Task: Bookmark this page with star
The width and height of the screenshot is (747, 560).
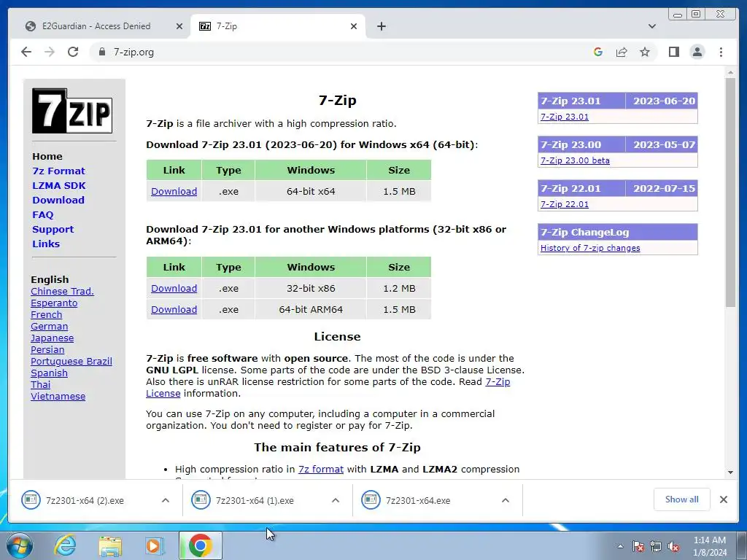Action: (645, 52)
